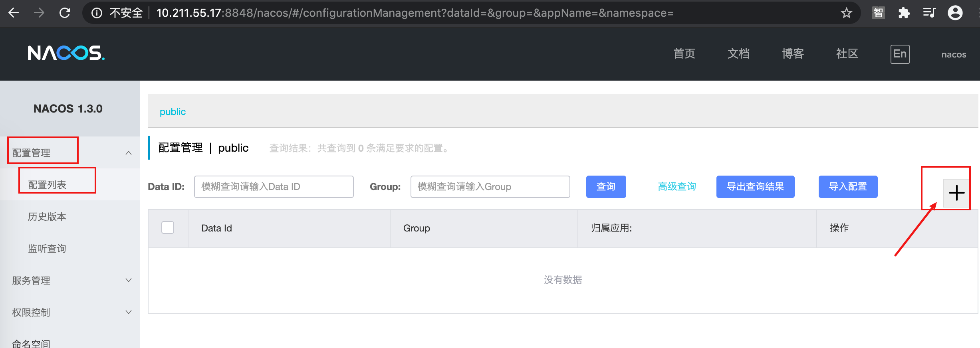This screenshot has height=348, width=980.
Task: Click the NACOS 1.3.0 version label
Action: 68,109
